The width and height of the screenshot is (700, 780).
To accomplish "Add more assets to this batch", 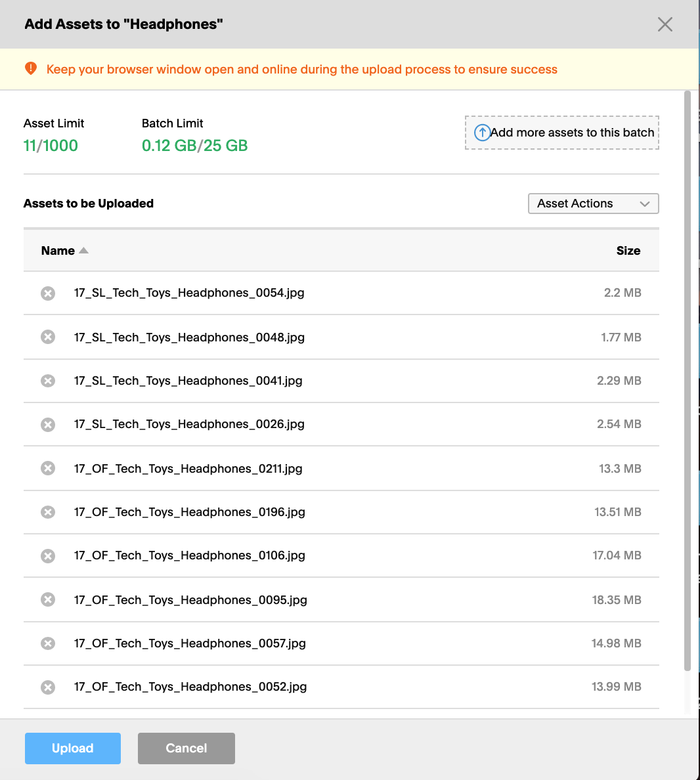I will tap(561, 133).
